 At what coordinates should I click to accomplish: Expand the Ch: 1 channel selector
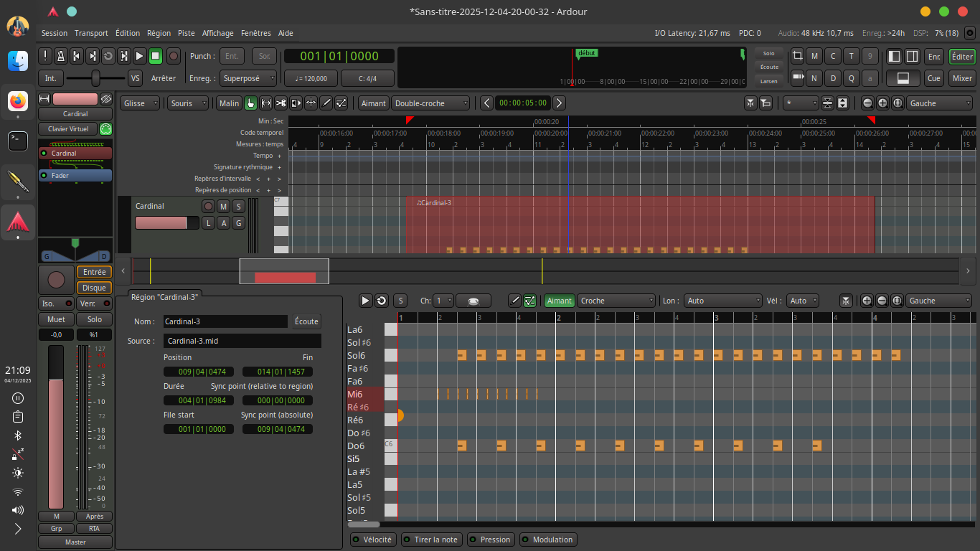444,301
